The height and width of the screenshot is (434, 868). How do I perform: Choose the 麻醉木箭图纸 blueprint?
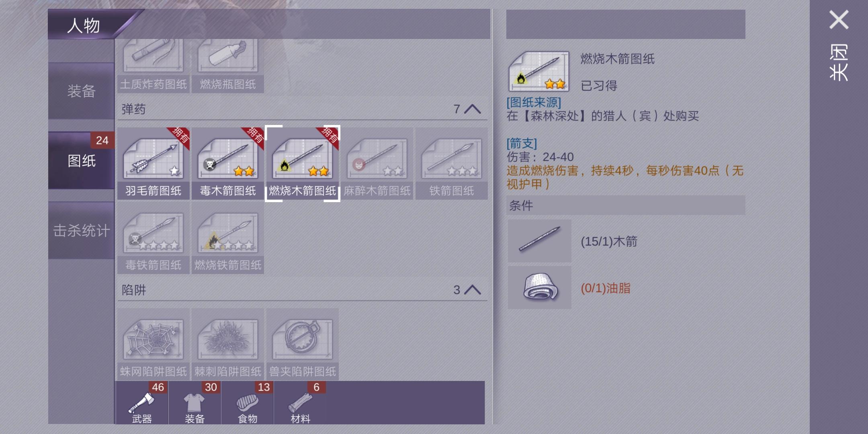coord(377,163)
